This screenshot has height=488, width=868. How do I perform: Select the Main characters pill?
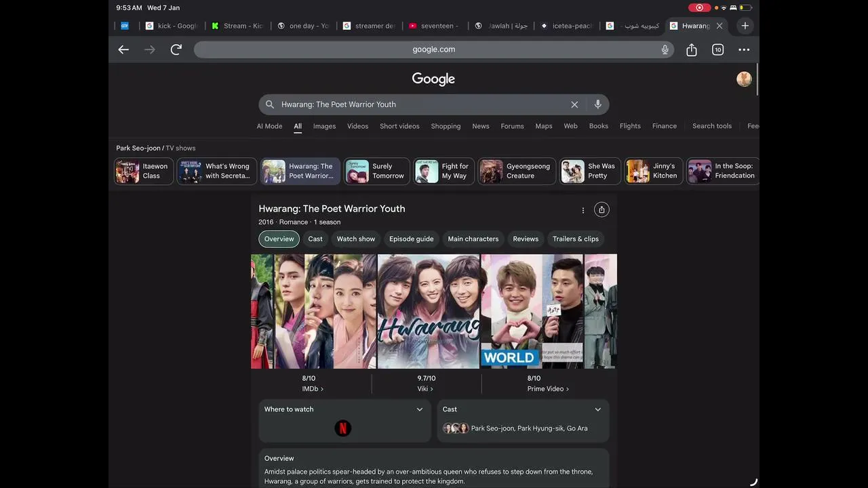pyautogui.click(x=473, y=239)
